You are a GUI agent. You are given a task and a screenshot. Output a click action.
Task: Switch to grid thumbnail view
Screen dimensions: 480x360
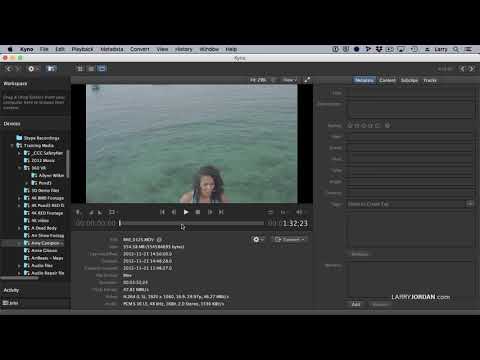(80, 69)
